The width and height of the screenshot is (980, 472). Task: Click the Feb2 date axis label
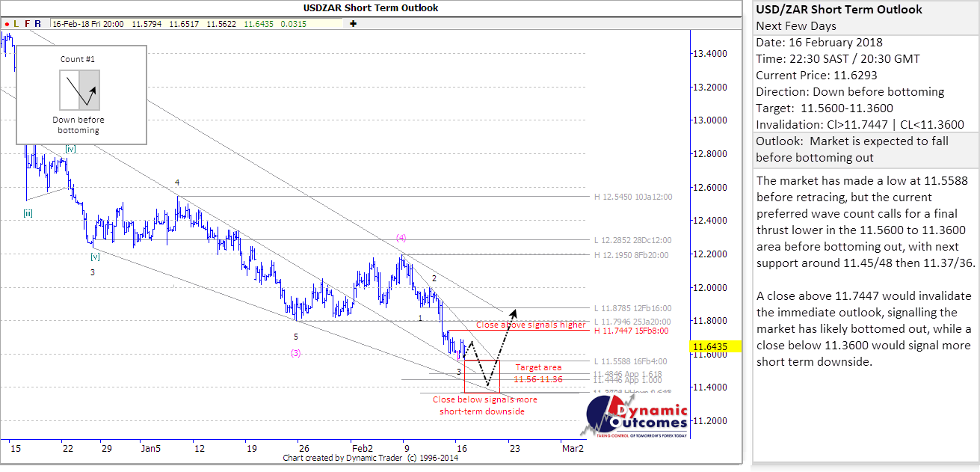pos(362,448)
